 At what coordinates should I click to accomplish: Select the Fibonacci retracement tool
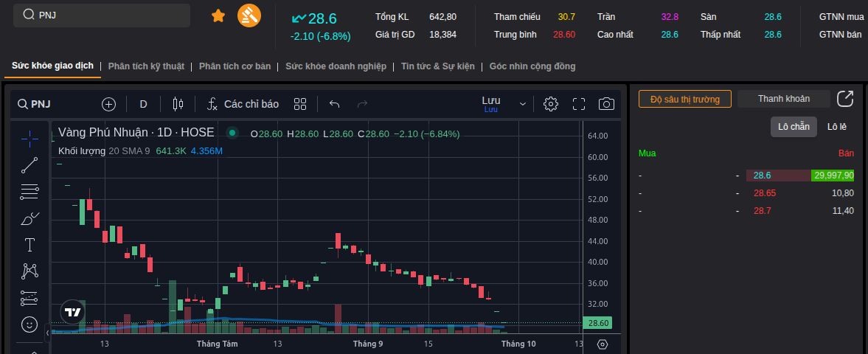tap(29, 192)
